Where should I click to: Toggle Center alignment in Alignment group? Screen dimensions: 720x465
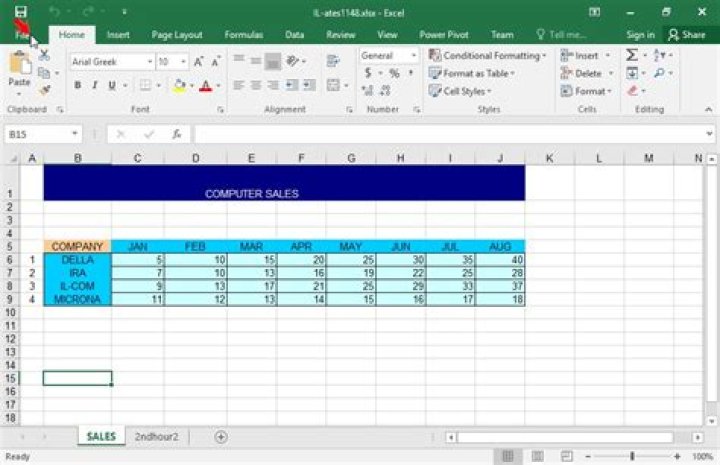tap(256, 85)
